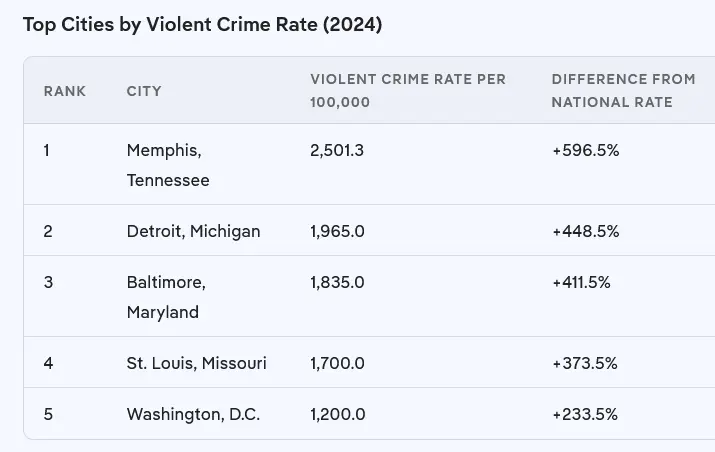
Task: Click the table title 'Top Cities by Violent Crime Rate (2024)'
Action: pyautogui.click(x=202, y=24)
